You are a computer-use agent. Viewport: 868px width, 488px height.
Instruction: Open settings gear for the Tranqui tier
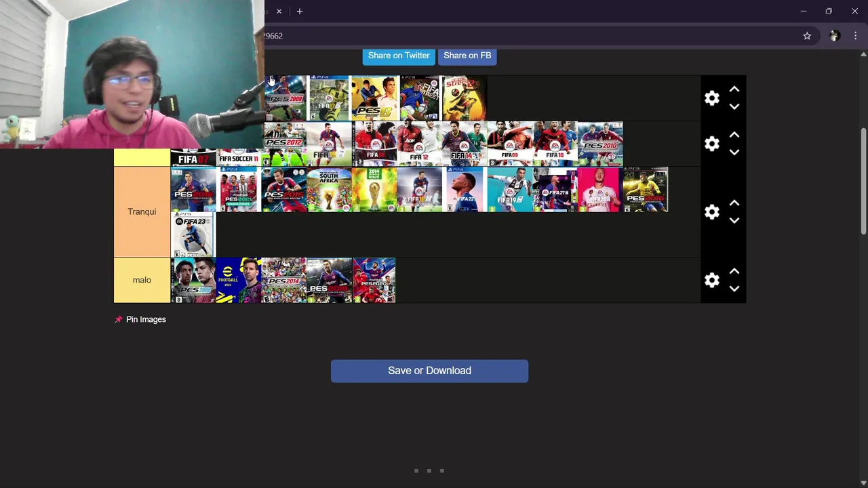coord(711,212)
